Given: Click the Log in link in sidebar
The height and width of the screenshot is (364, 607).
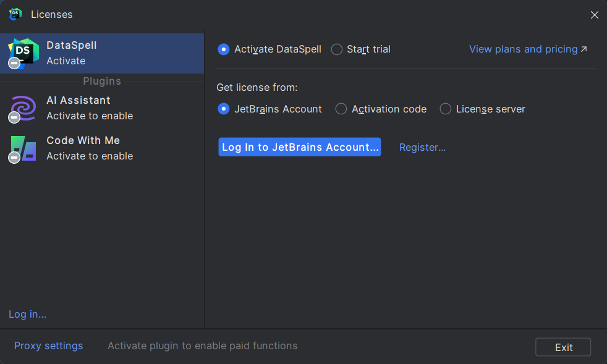Looking at the screenshot, I should (27, 314).
